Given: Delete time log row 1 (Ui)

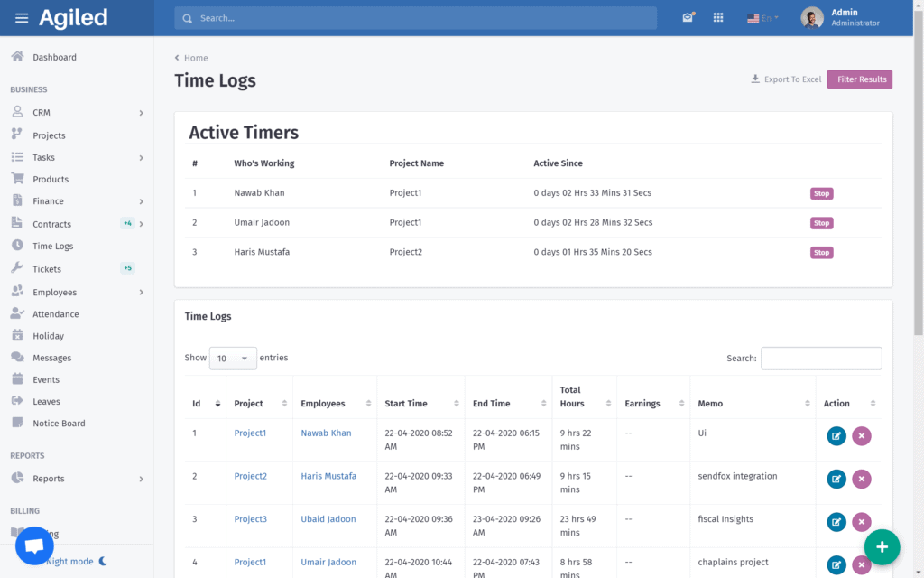Looking at the screenshot, I should 862,436.
